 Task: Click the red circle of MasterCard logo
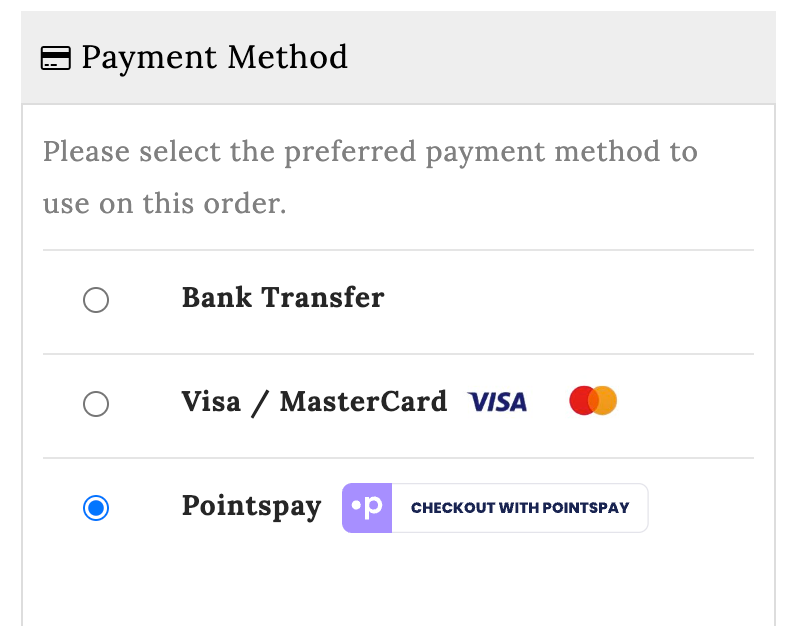coord(582,401)
